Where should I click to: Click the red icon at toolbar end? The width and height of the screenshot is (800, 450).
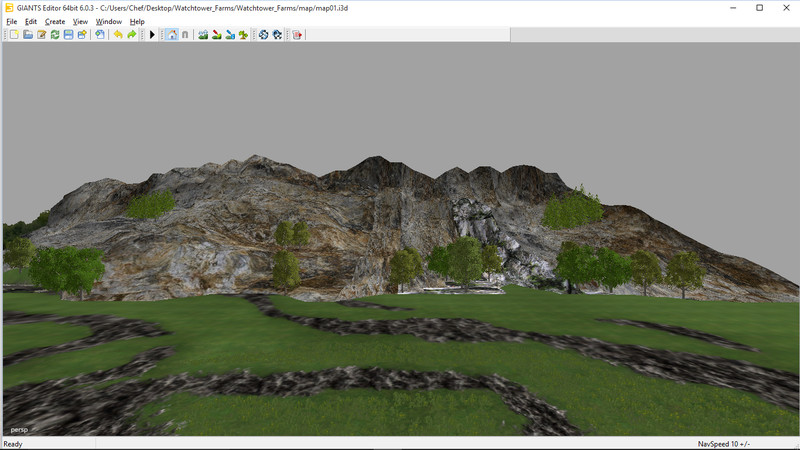(297, 35)
